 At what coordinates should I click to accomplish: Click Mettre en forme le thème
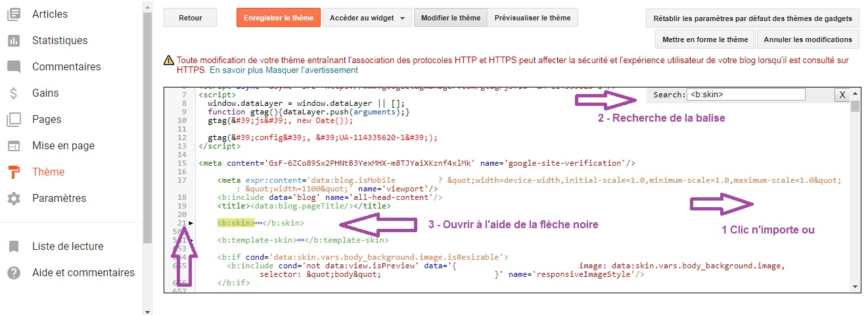coord(705,39)
